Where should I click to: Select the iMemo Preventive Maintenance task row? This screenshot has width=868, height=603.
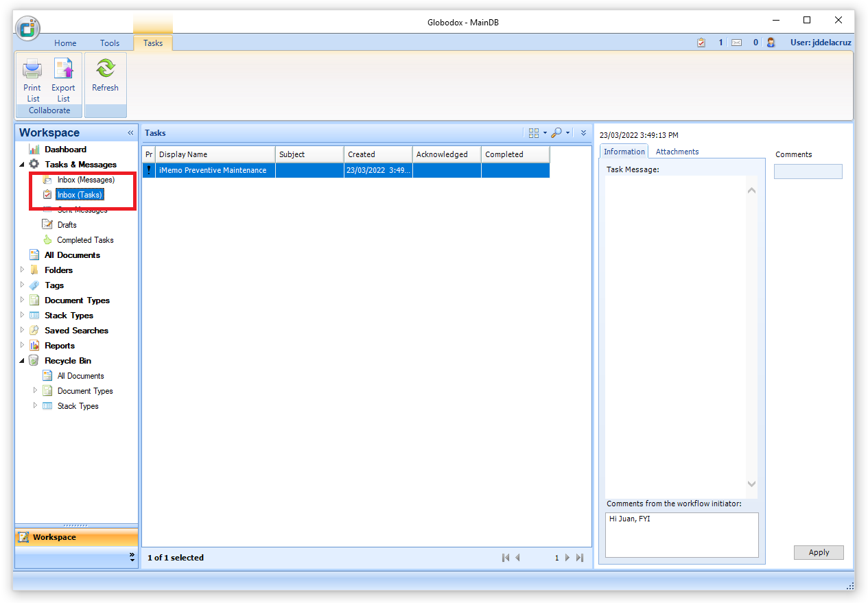pos(346,170)
